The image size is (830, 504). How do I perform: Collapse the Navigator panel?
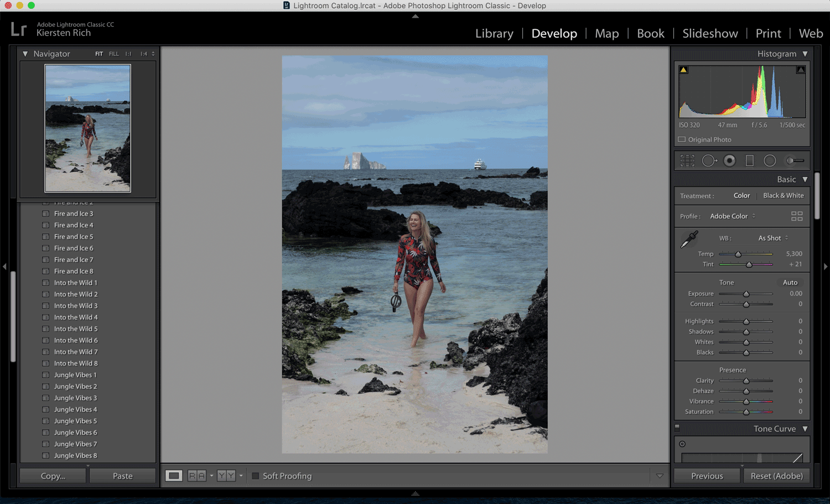(x=25, y=54)
